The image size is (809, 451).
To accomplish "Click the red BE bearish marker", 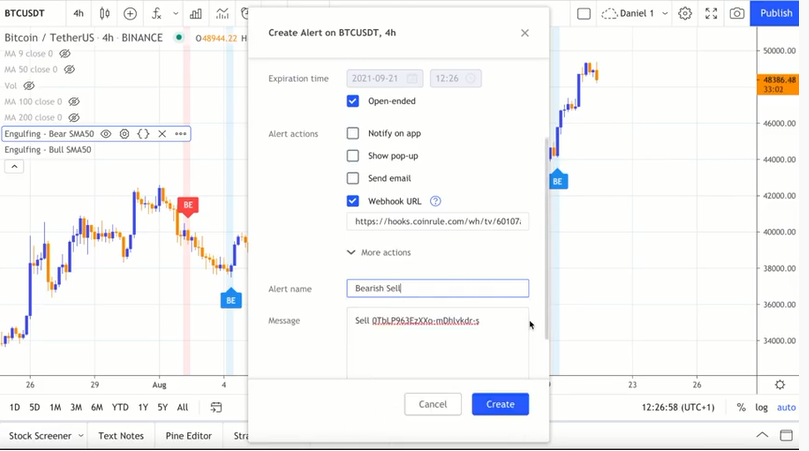I will pos(188,206).
